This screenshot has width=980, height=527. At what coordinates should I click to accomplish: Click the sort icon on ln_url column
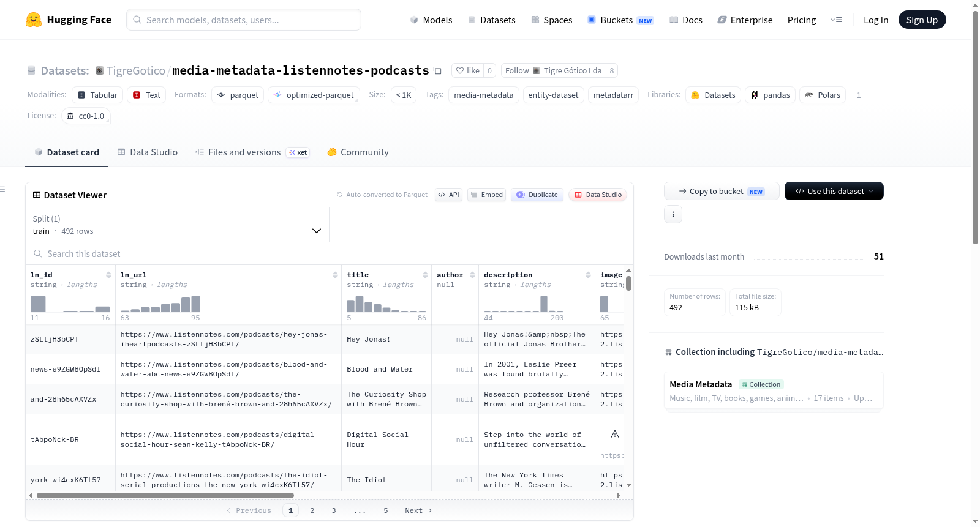click(x=335, y=275)
